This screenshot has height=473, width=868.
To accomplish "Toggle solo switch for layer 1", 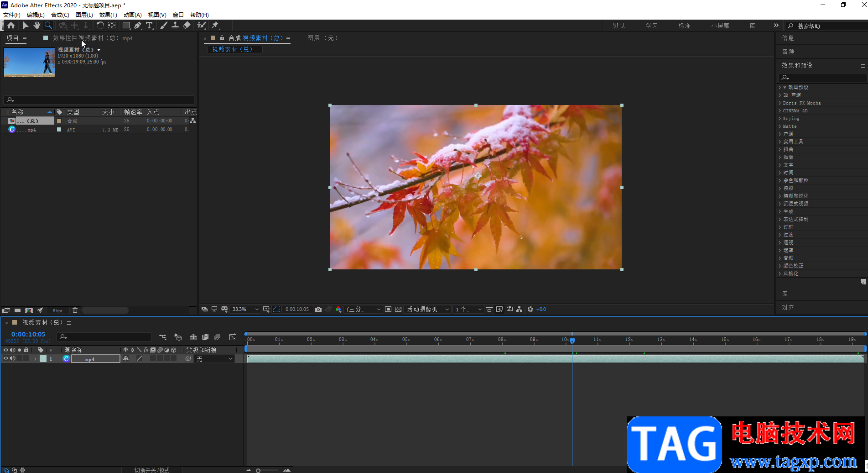I will [x=20, y=359].
